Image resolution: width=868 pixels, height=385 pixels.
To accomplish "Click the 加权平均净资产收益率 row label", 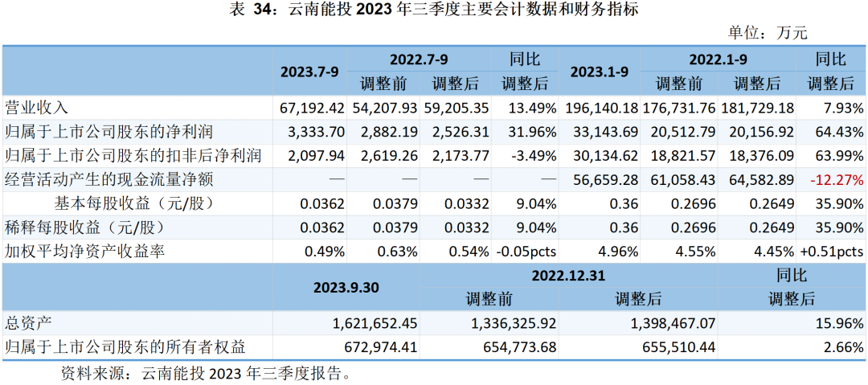I will (85, 252).
